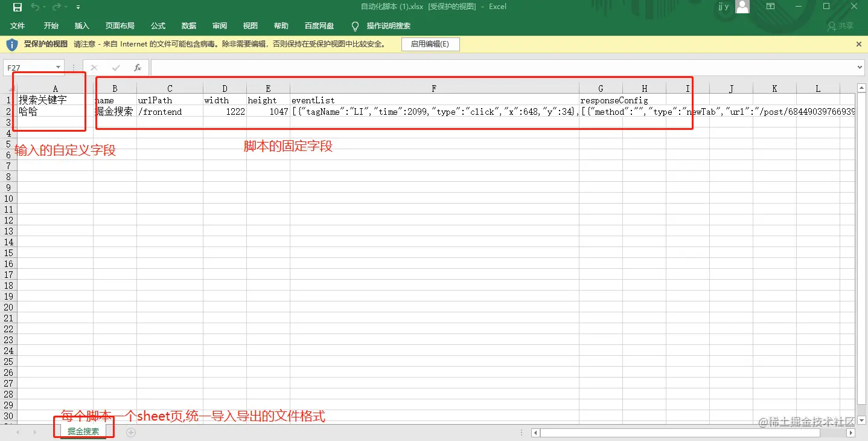This screenshot has height=441, width=868.
Task: Click the Name Box showing F27
Action: 30,68
